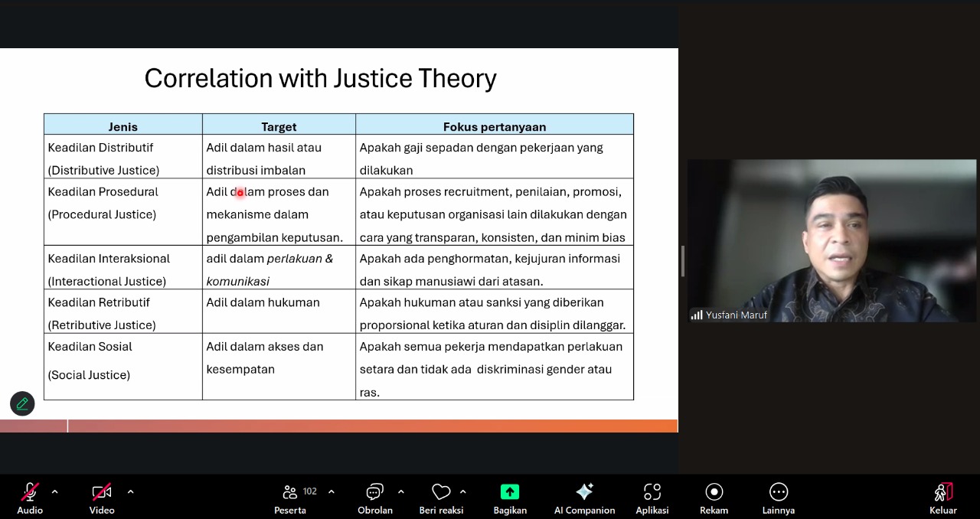Expand the chevron next to Beri reaksi
The height and width of the screenshot is (519, 980).
point(462,491)
